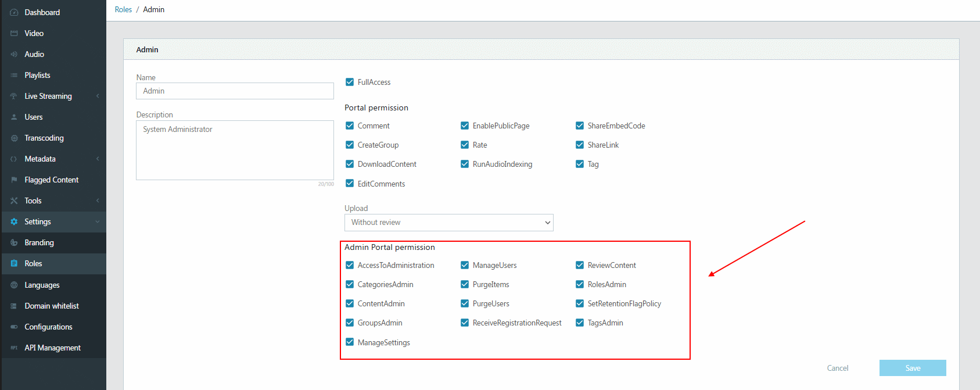Collapse the Settings submenu chevron
The image size is (980, 390).
coord(98,221)
